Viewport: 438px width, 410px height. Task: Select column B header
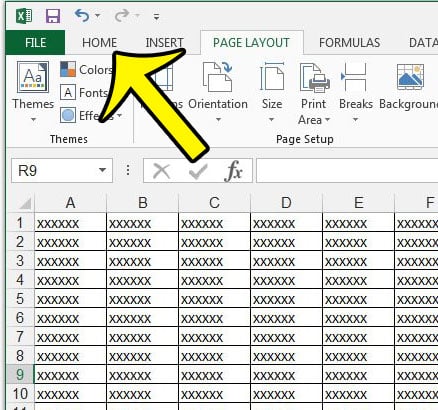click(143, 203)
